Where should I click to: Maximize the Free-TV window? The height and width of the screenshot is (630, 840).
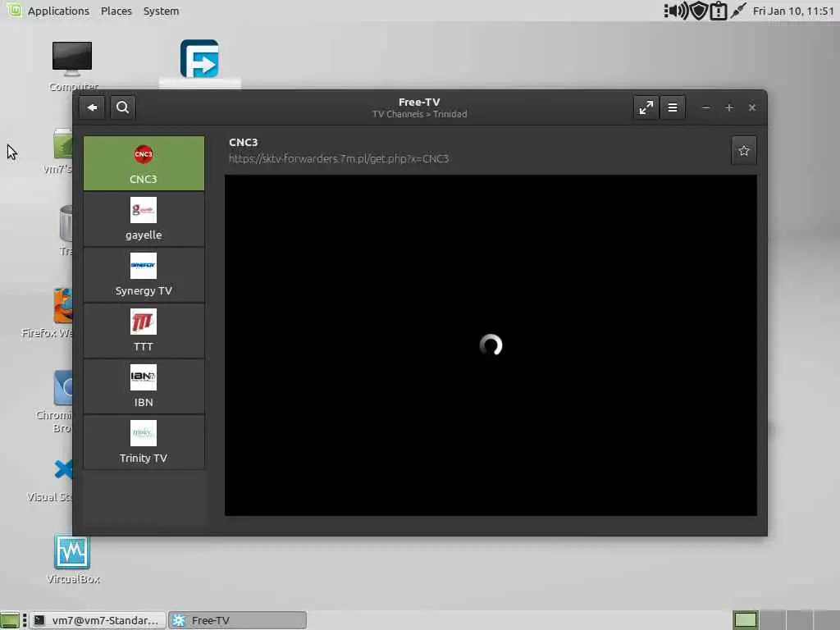[x=729, y=107]
